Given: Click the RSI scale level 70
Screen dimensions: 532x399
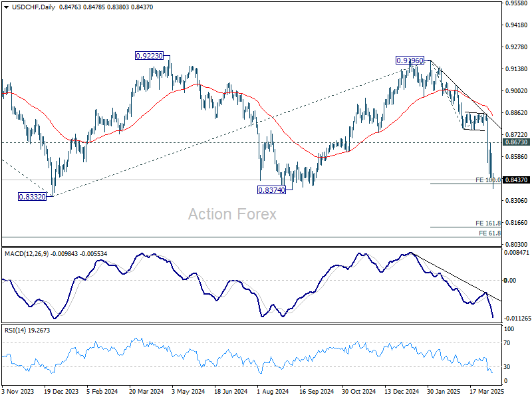Looking at the screenshot, I should tap(507, 343).
